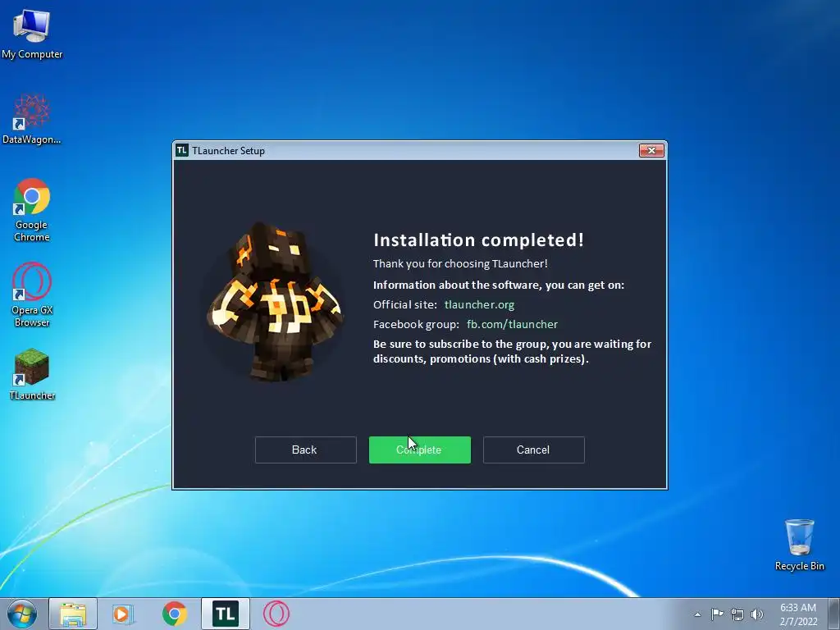Open the Windows Start menu

pyautogui.click(x=22, y=614)
